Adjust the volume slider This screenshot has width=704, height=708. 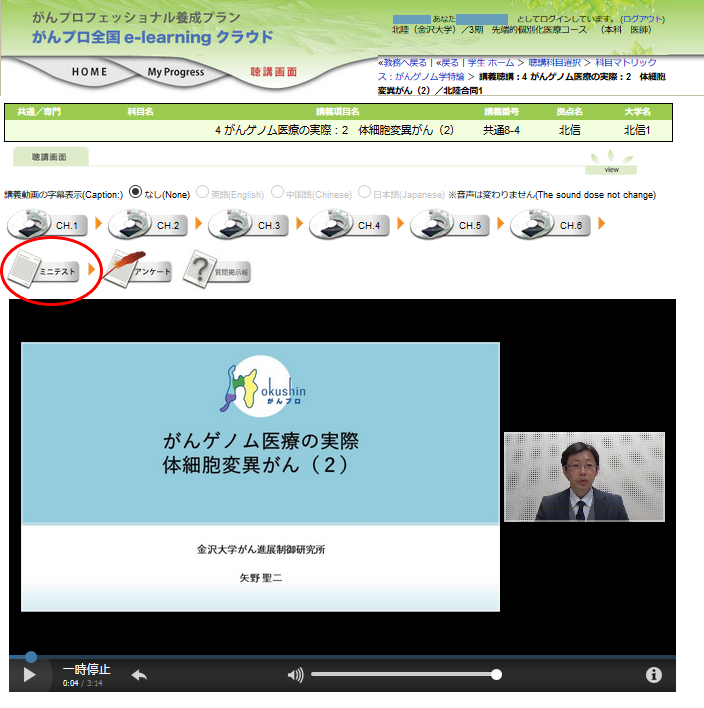tap(404, 675)
